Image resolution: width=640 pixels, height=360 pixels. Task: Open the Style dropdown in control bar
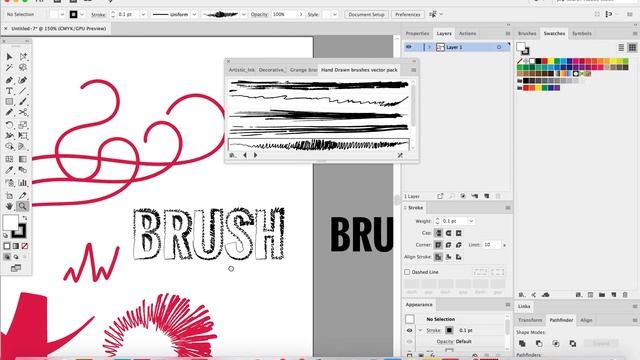335,14
